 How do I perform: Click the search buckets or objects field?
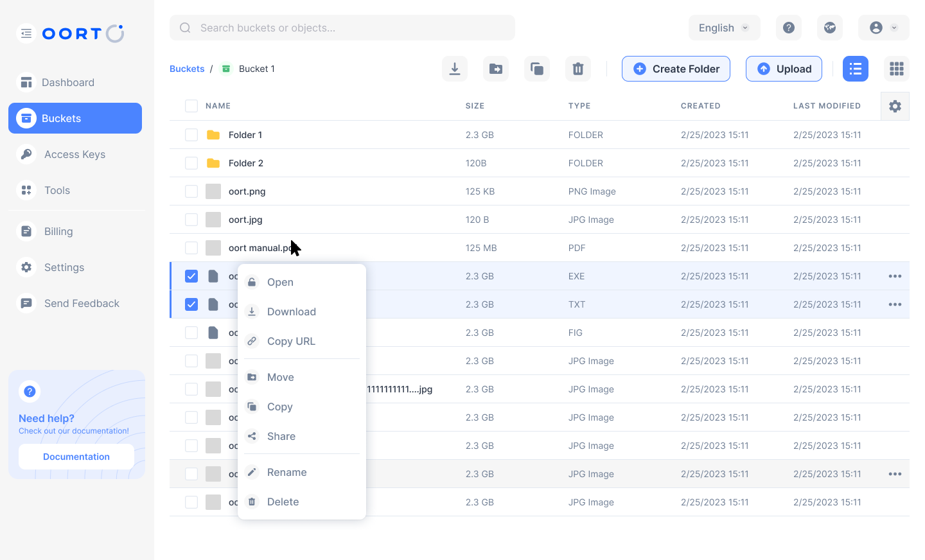pos(342,28)
